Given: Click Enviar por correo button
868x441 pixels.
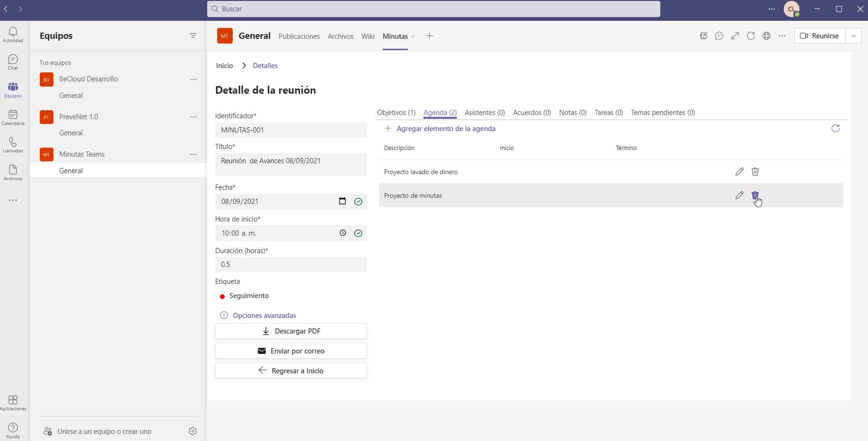Looking at the screenshot, I should point(291,351).
